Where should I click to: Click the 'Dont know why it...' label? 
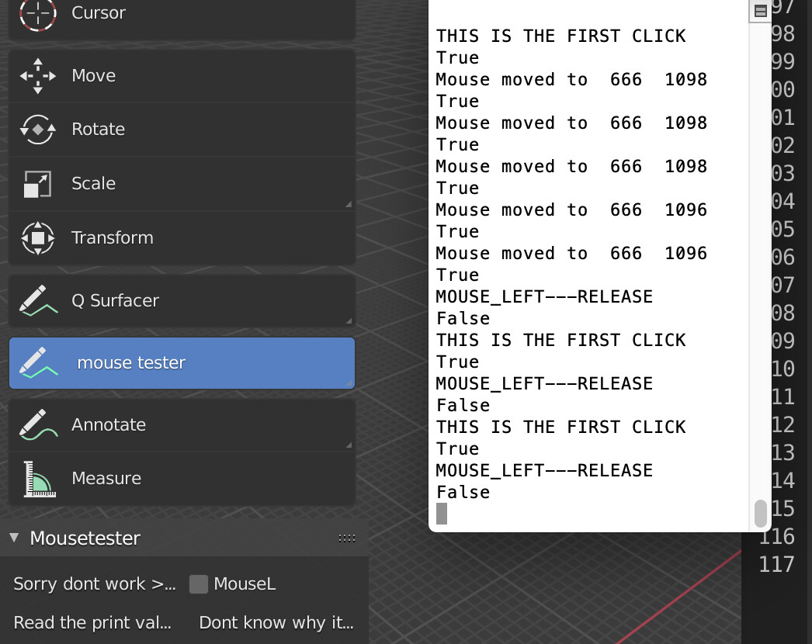tap(276, 622)
